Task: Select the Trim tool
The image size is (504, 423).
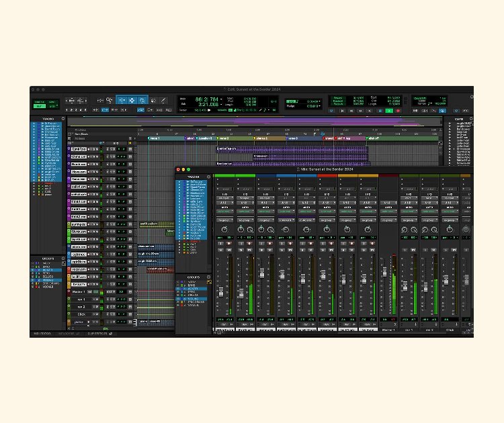Action: [122, 101]
